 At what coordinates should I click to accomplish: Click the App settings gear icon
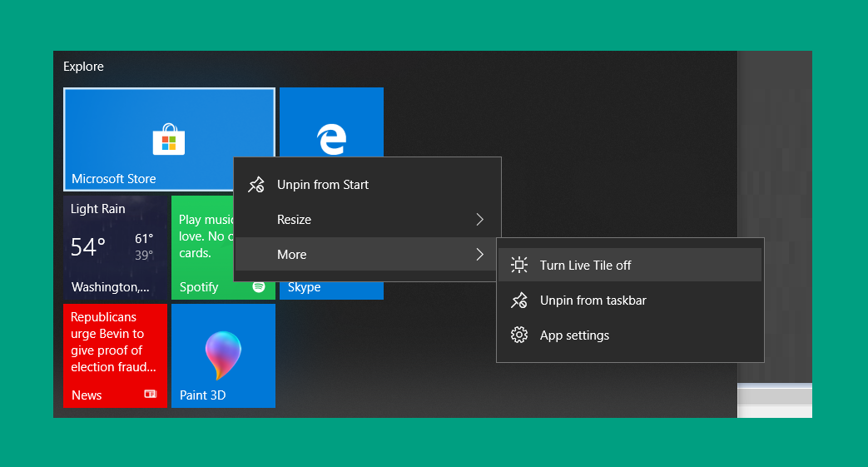coord(518,335)
